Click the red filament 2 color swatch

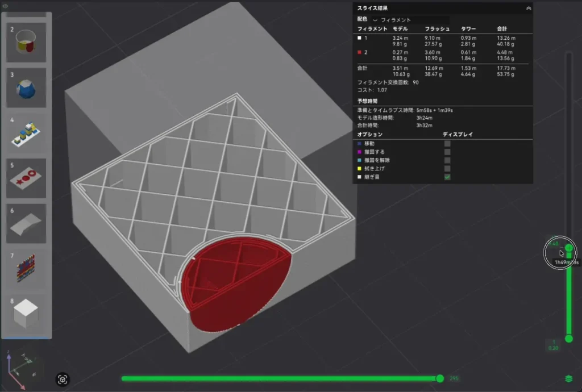pos(359,52)
